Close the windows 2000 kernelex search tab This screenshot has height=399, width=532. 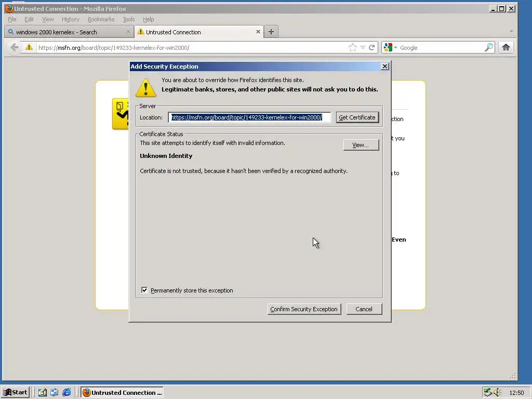128,32
